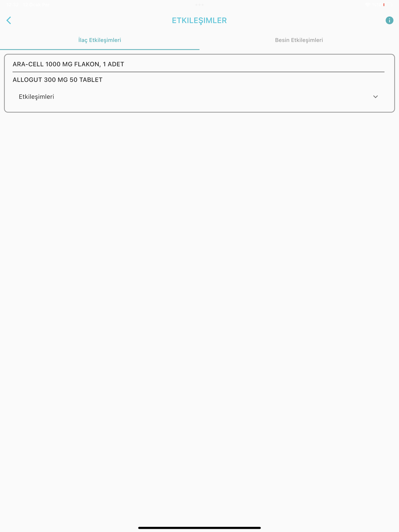Tap the home indicator bar
The height and width of the screenshot is (532, 399).
(x=199, y=528)
